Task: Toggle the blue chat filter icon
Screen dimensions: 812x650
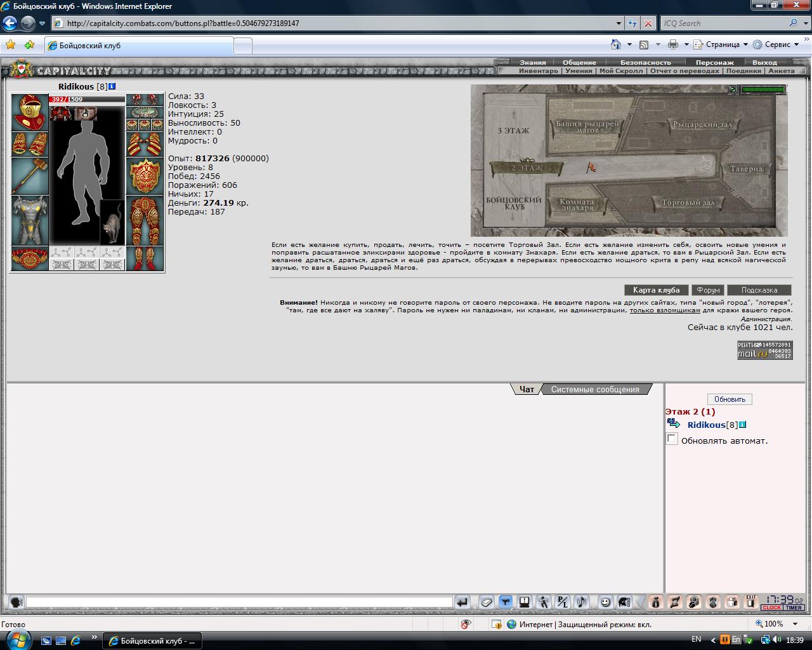Action: pos(506,602)
